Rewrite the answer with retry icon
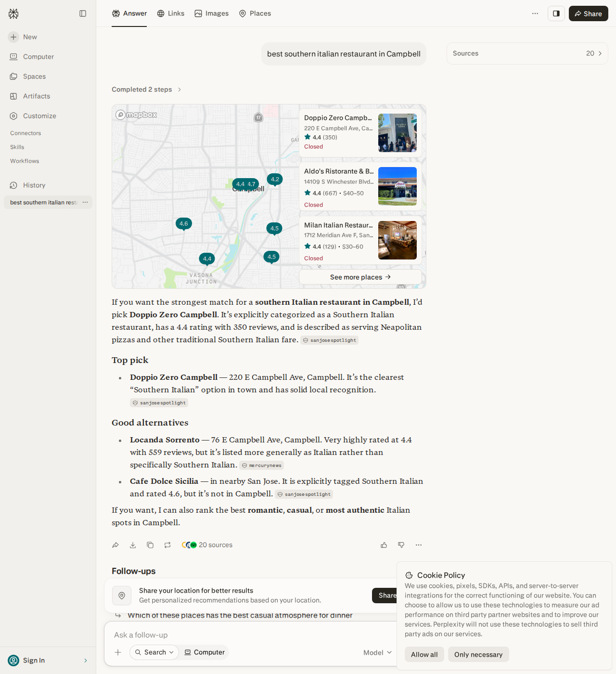 tap(167, 545)
